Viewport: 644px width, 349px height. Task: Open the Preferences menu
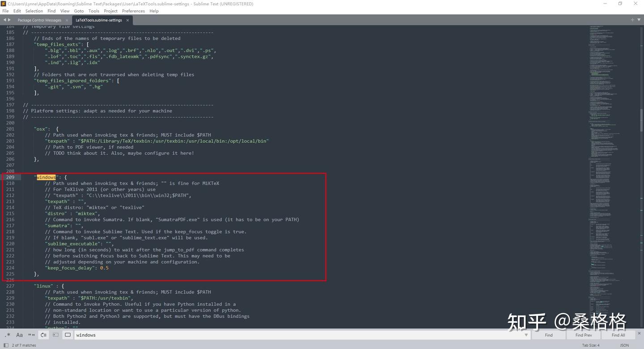[x=132, y=11]
